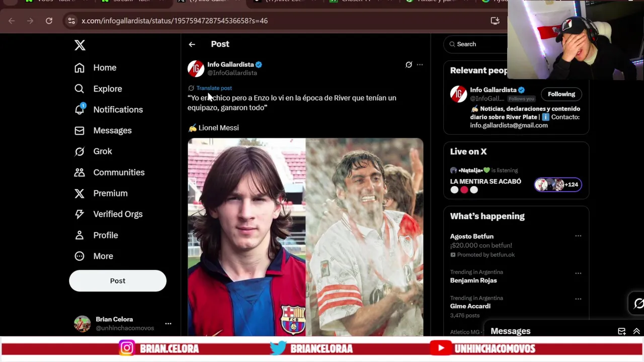Screen dimensions: 644x362
Task: Click the "3,476 posts" count text
Action: 465,315
